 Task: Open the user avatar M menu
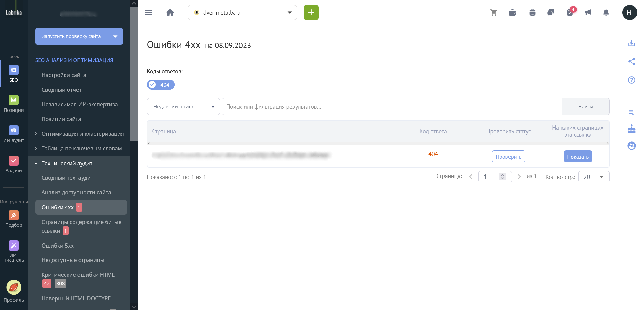(630, 13)
